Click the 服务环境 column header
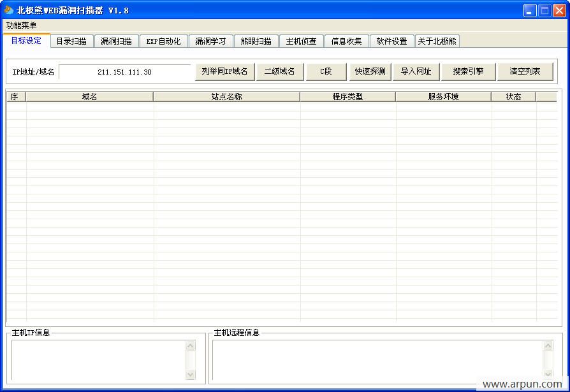 (444, 97)
